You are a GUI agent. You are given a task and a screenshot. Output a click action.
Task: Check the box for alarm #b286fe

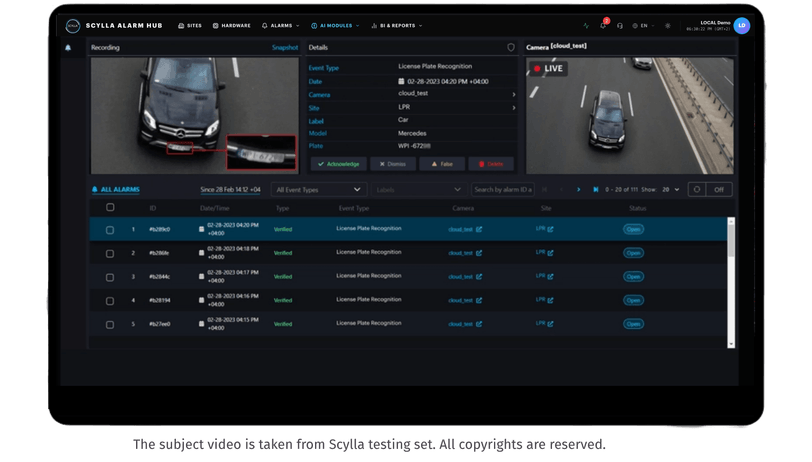tap(110, 254)
